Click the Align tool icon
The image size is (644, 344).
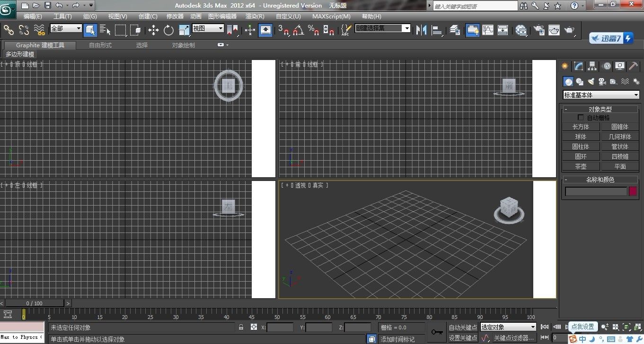(x=437, y=30)
